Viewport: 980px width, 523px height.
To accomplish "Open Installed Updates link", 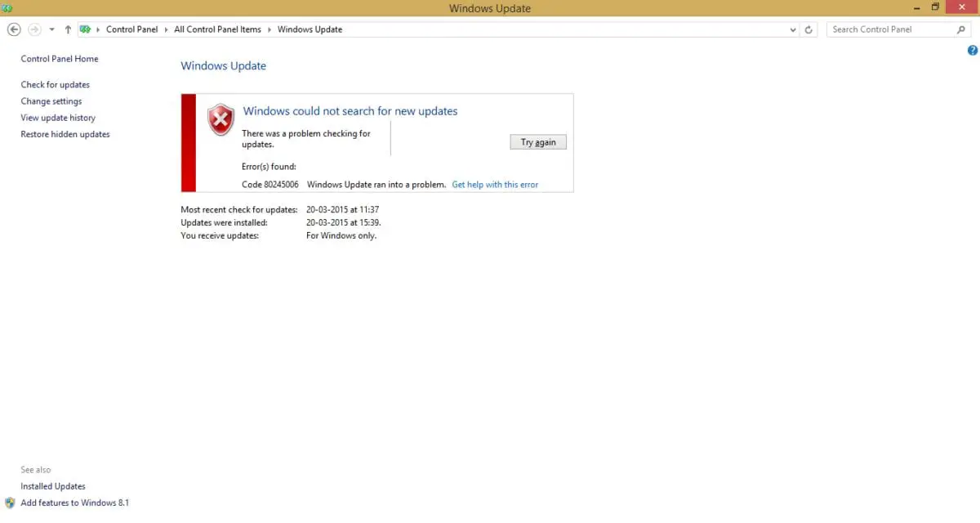I will pyautogui.click(x=53, y=486).
